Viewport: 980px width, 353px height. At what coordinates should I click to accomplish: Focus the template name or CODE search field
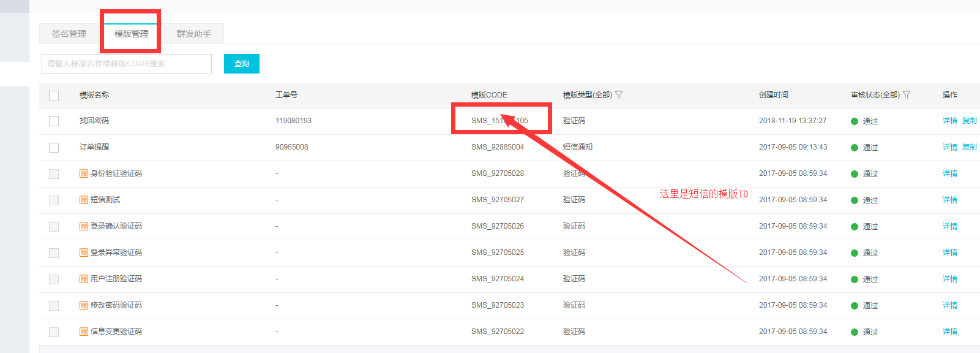click(x=126, y=64)
